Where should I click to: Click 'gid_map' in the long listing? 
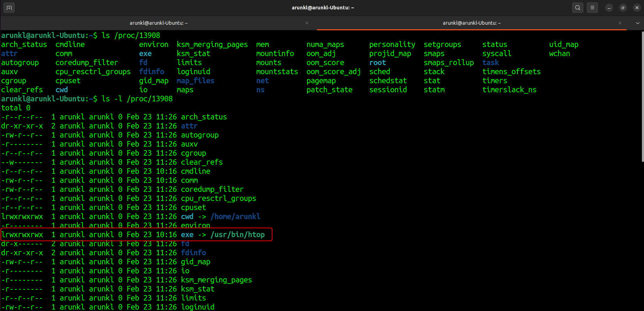point(196,262)
